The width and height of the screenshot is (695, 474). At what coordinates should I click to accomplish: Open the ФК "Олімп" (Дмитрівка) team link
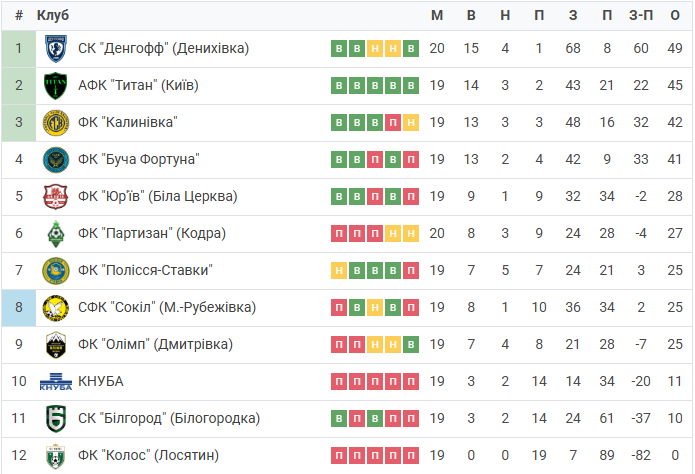click(156, 345)
